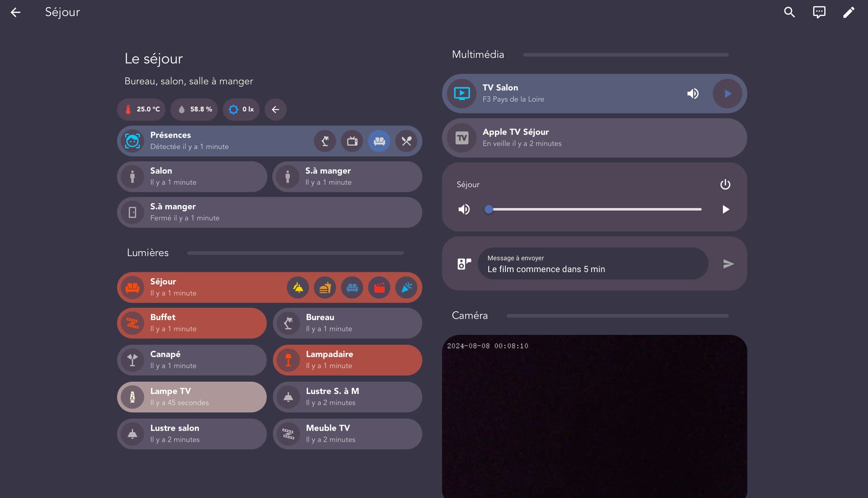Toggle the Bureau light
This screenshot has height=498, width=868.
pos(347,323)
